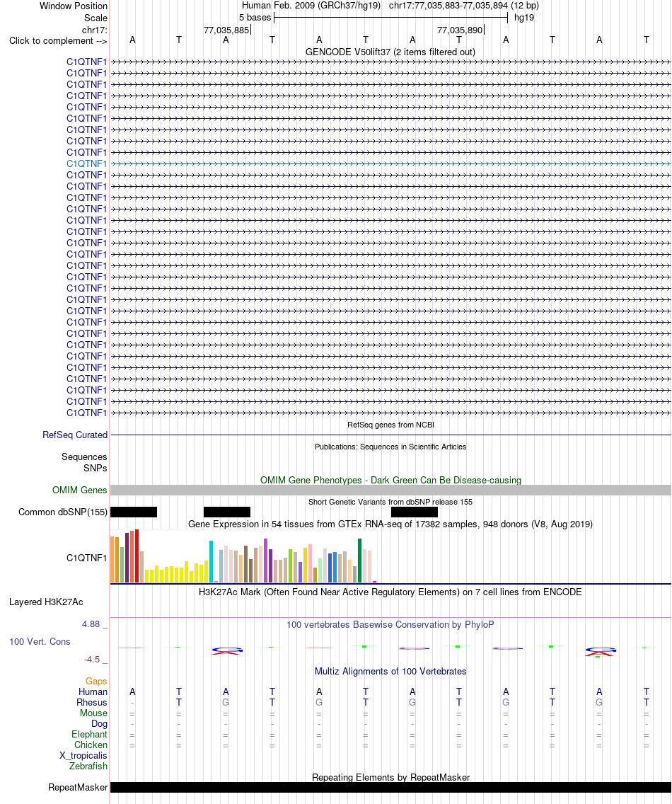Click the Gaps row label
The height and width of the screenshot is (804, 672).
tap(96, 681)
